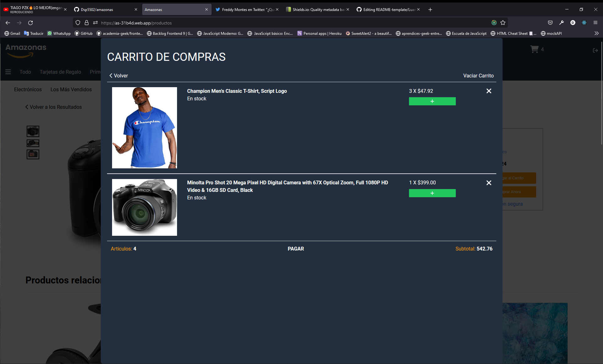Open WhatsApp bookmark
Screen dimensions: 603x364
tap(59, 33)
